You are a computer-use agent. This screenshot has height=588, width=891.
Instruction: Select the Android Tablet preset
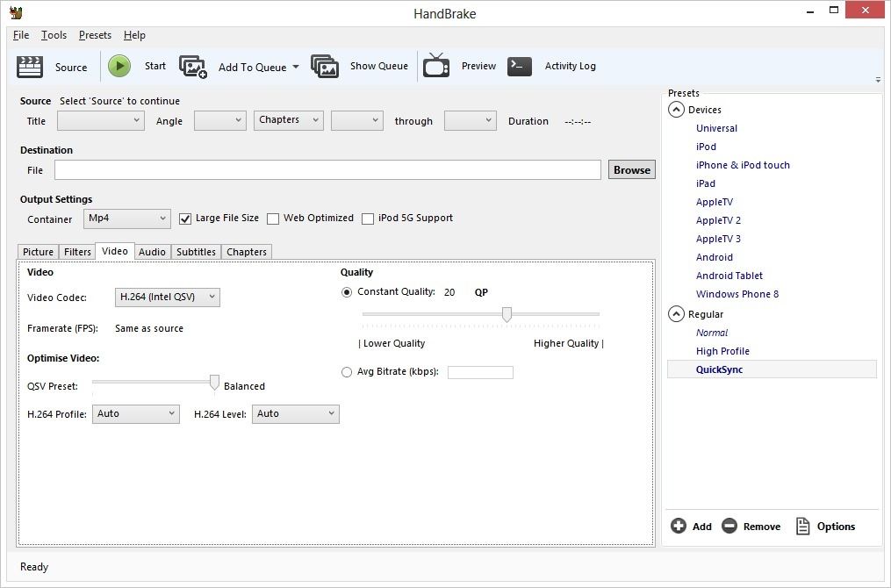pos(729,276)
